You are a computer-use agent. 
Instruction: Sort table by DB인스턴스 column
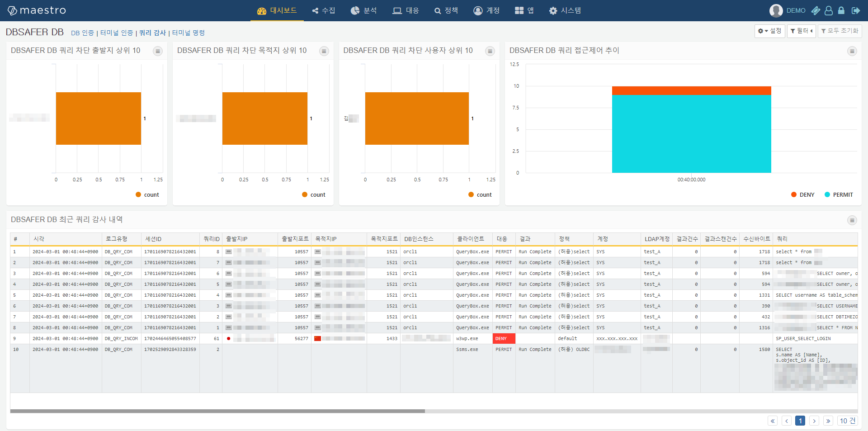[x=427, y=239]
